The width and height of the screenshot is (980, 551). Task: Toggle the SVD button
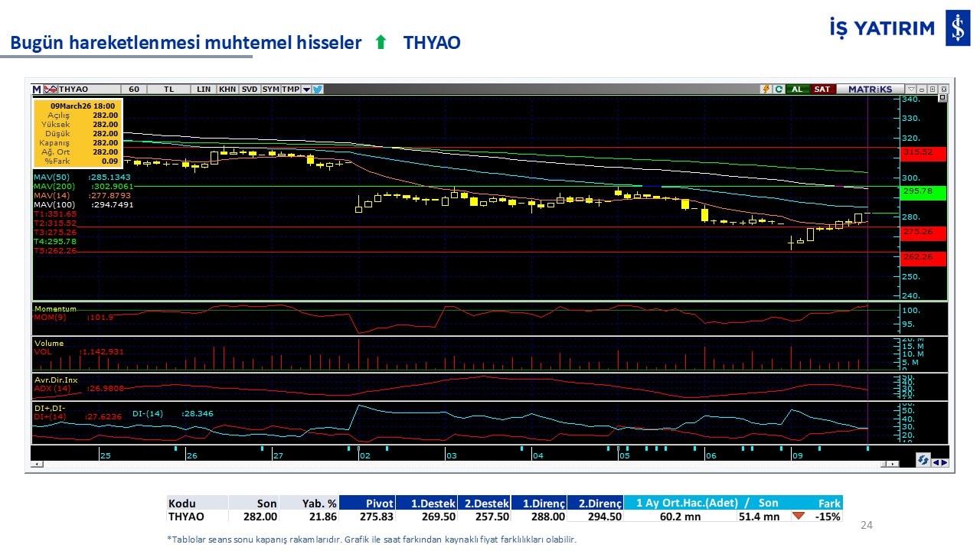[x=250, y=90]
